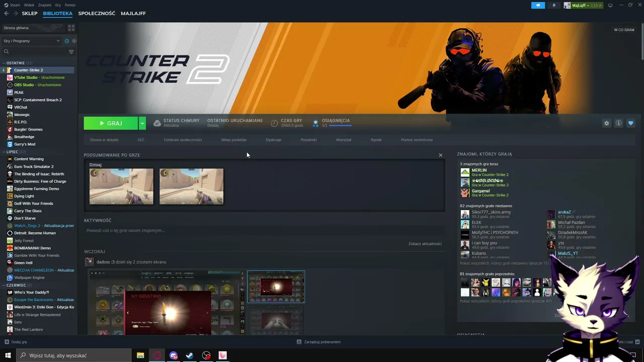
Task: Click the achievements progress bar
Action: pos(340,125)
